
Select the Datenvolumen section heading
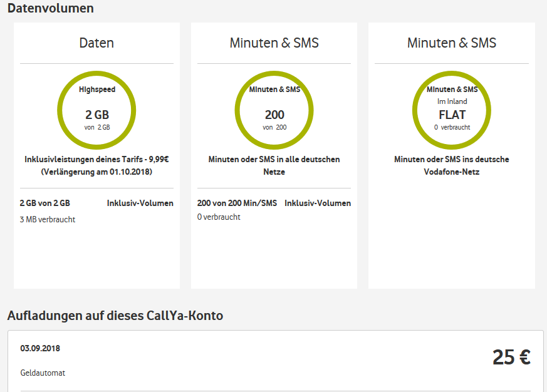[x=51, y=8]
